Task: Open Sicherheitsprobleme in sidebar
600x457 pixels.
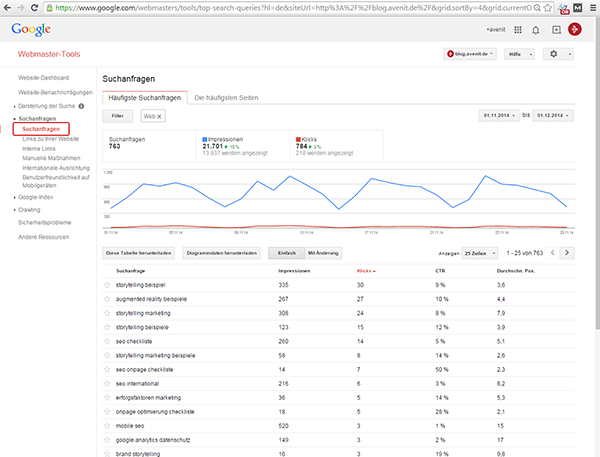Action: [45, 223]
